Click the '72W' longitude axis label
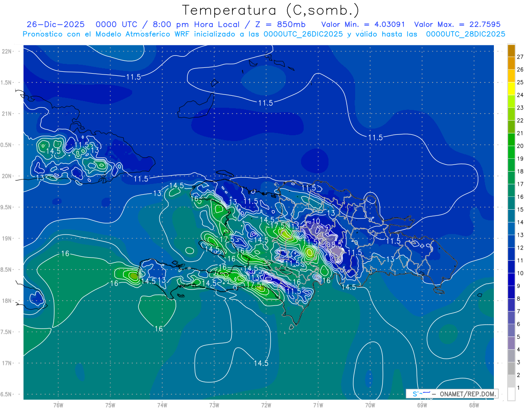Viewport: 532px width, 411px height. [x=266, y=405]
